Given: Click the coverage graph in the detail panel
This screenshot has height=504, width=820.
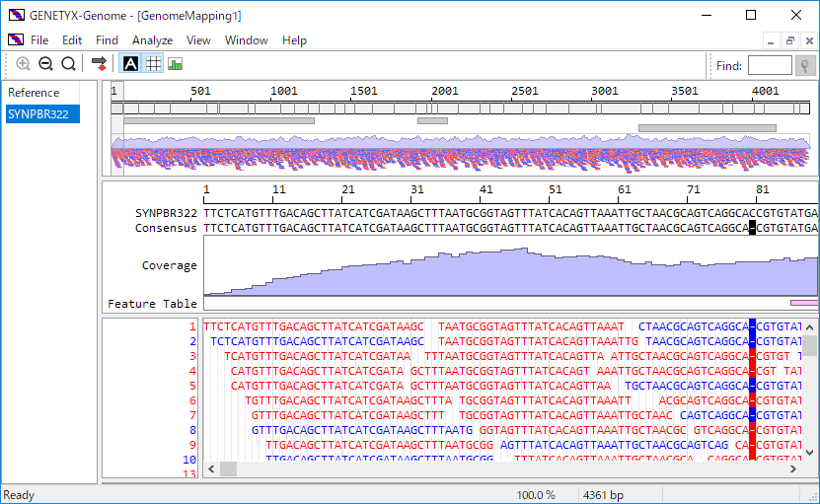Looking at the screenshot, I should pyautogui.click(x=510, y=266).
